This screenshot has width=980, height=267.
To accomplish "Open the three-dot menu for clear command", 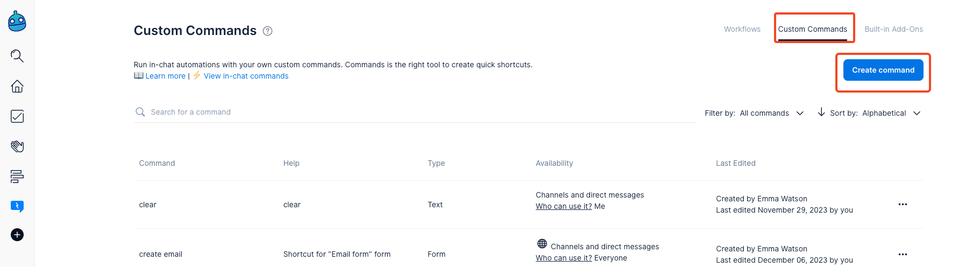I will [x=903, y=205].
